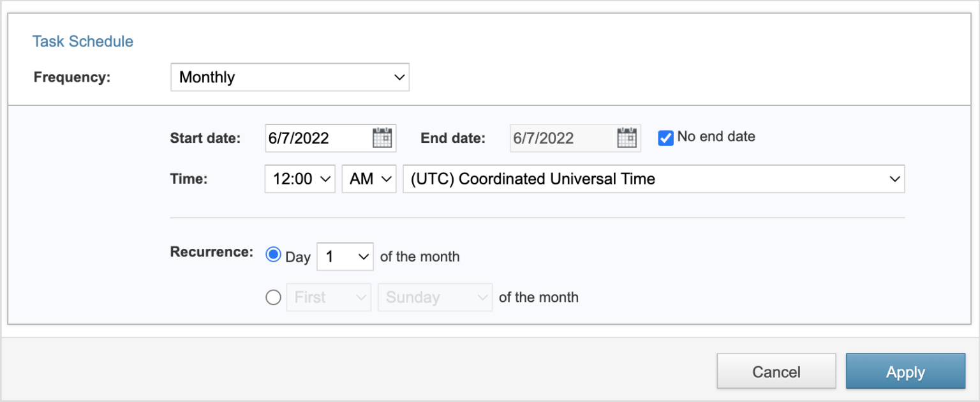Click the Task Schedule heading

83,41
